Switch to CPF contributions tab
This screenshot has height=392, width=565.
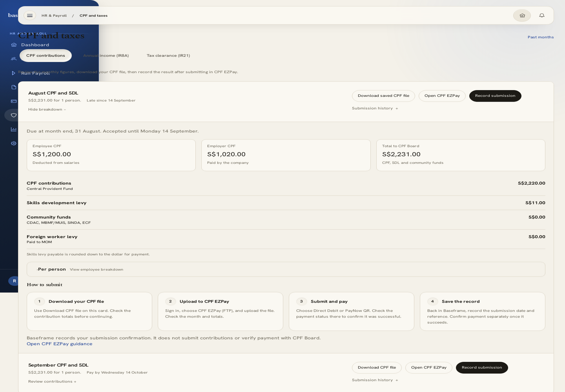coord(46,56)
